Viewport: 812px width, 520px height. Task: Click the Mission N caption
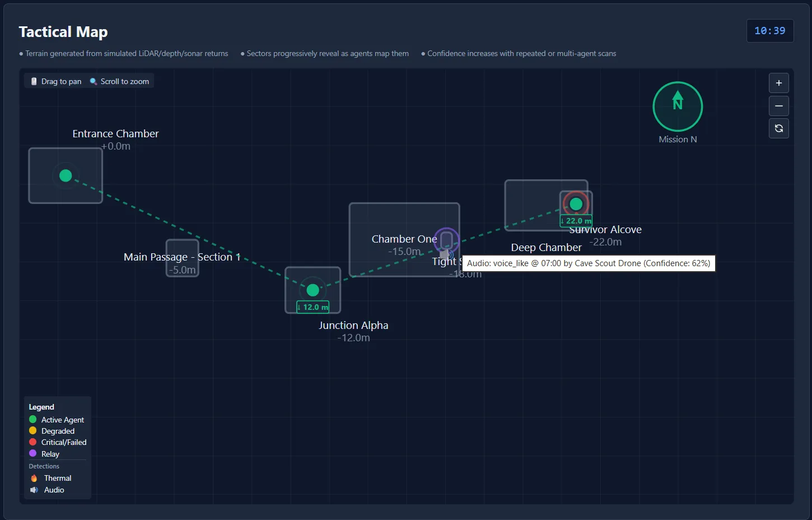678,139
